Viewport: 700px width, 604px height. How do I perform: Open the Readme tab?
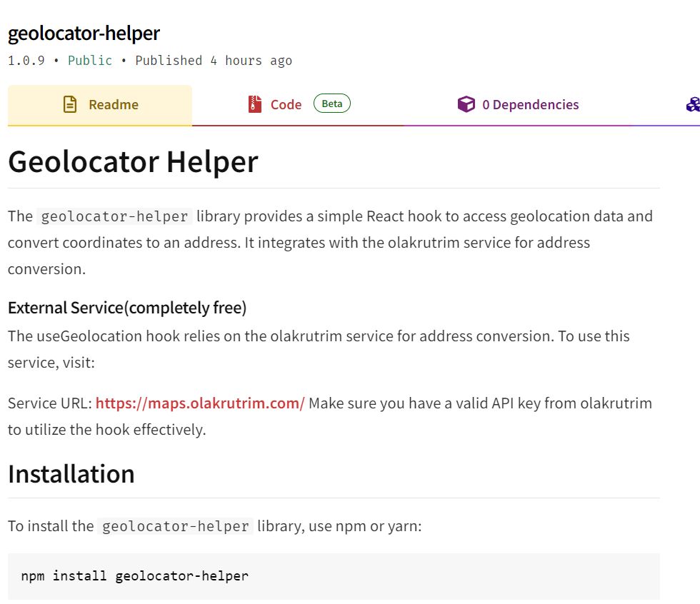(x=100, y=105)
